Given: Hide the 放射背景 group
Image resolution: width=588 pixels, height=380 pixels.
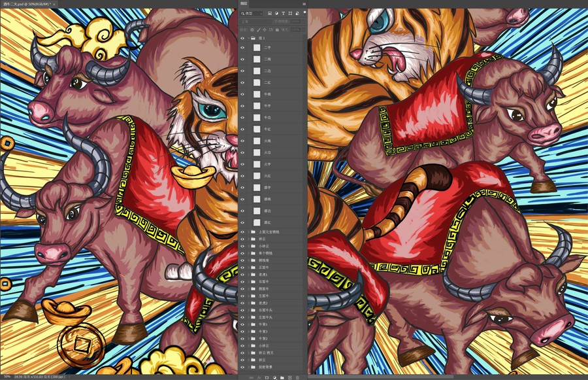Looking at the screenshot, I should click(x=242, y=367).
